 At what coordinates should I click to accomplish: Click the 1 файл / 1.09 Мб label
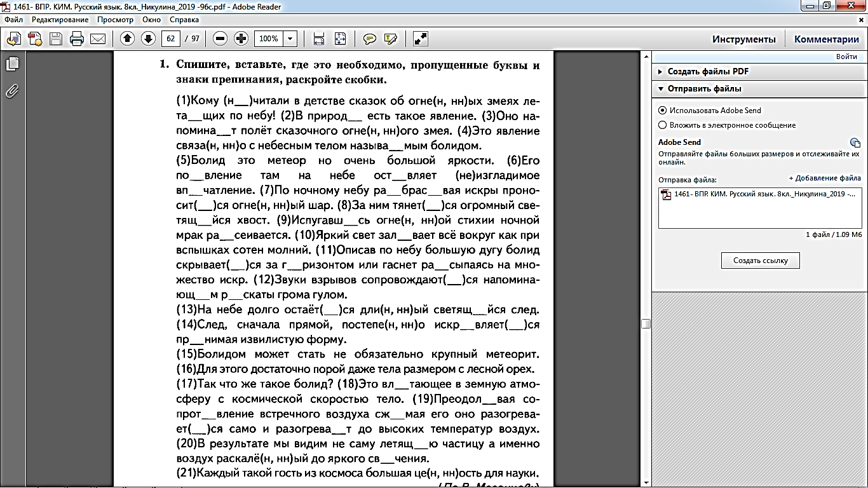(834, 234)
